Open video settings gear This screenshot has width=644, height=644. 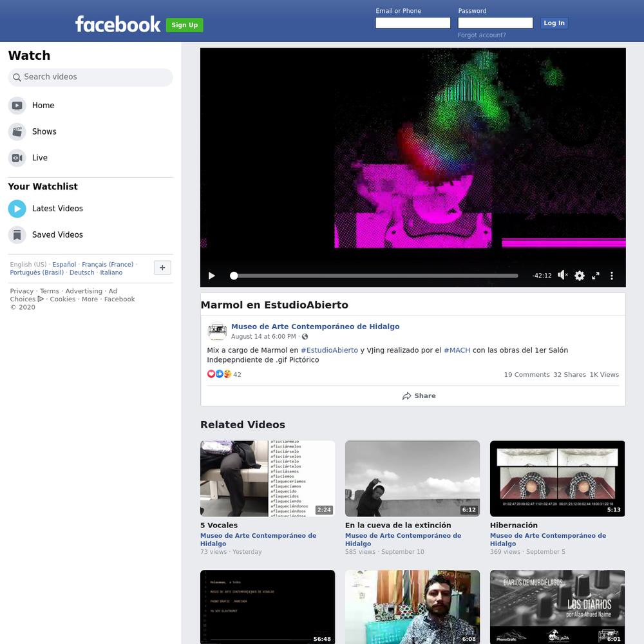579,276
